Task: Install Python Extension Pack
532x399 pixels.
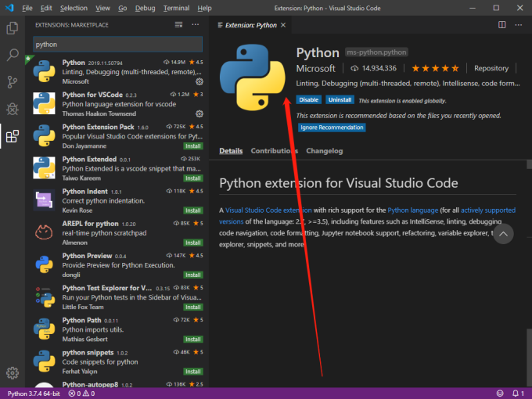Action: point(193,146)
